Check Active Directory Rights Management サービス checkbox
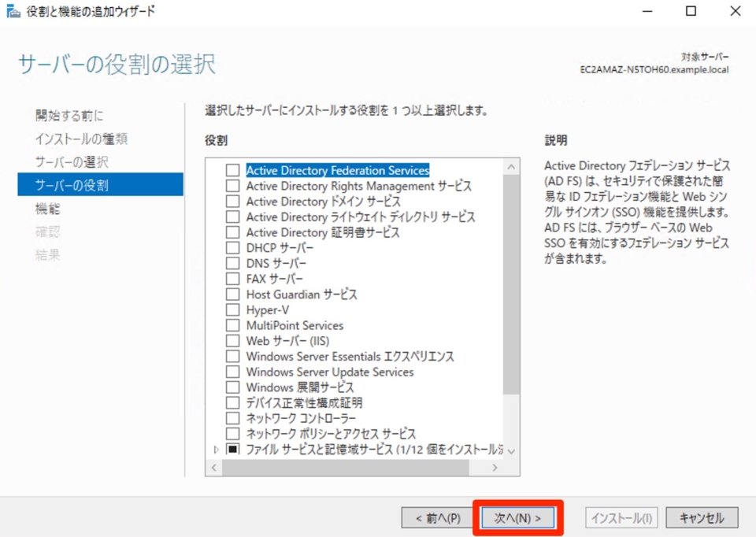 pyautogui.click(x=233, y=186)
